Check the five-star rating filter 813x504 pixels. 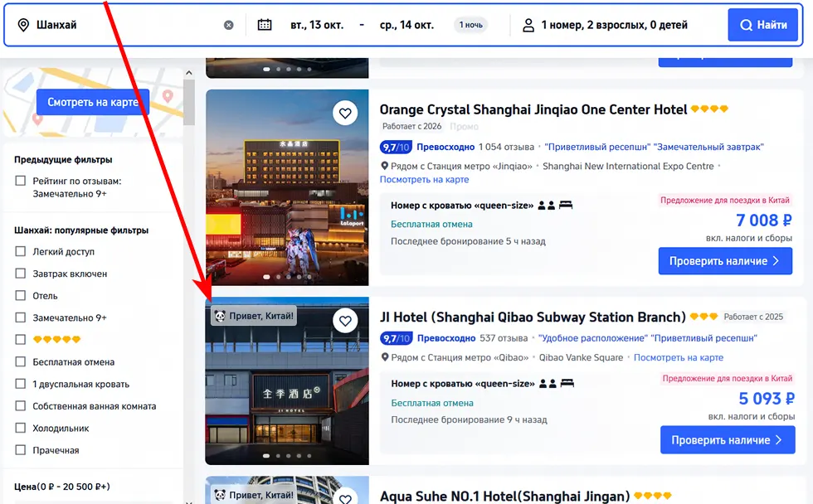coord(20,339)
